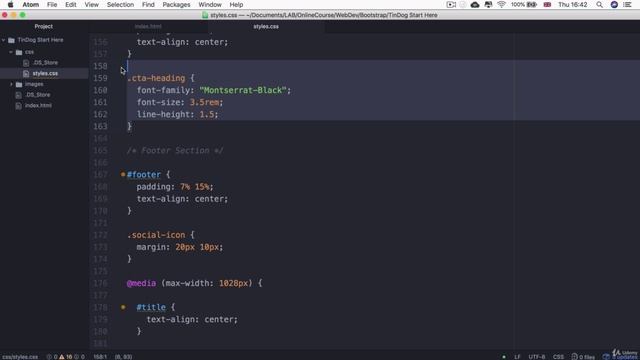This screenshot has height=360, width=640.
Task: Click the modified marker beside #title line
Action: (123, 307)
